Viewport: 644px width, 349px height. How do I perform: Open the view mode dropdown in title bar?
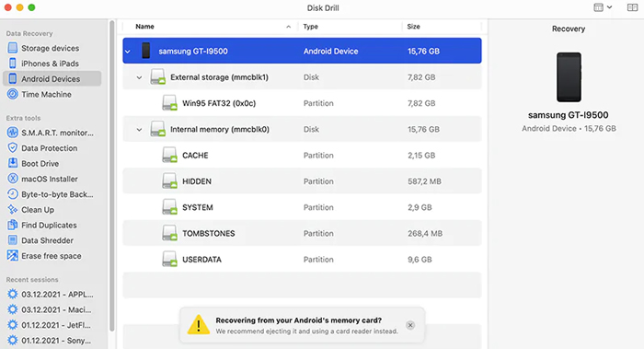603,7
